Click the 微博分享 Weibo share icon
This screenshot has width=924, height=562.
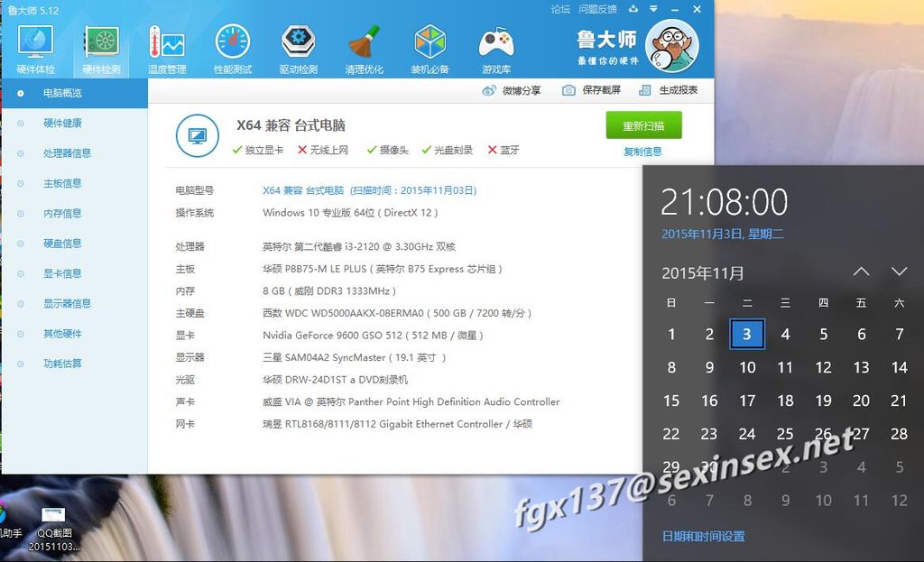(x=489, y=91)
